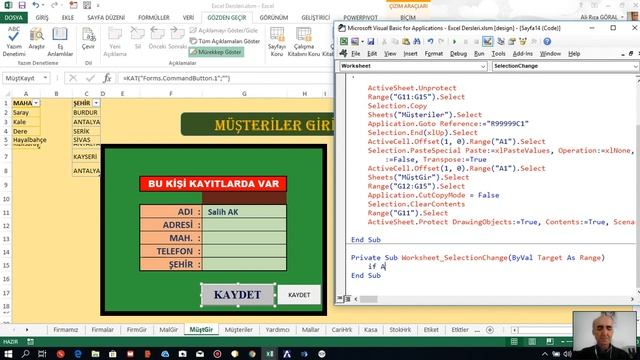Open the SelectionChange procedure dropdown
The image size is (640, 360).
635,66
